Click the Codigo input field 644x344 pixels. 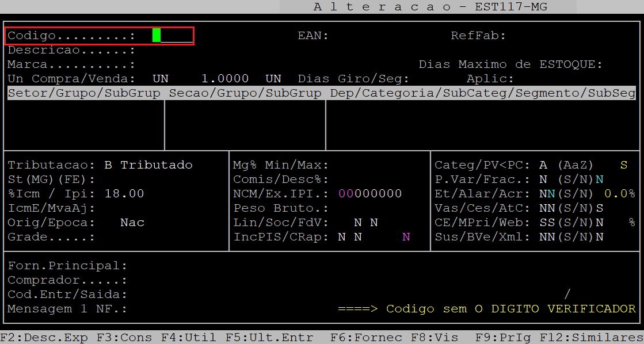coord(173,36)
